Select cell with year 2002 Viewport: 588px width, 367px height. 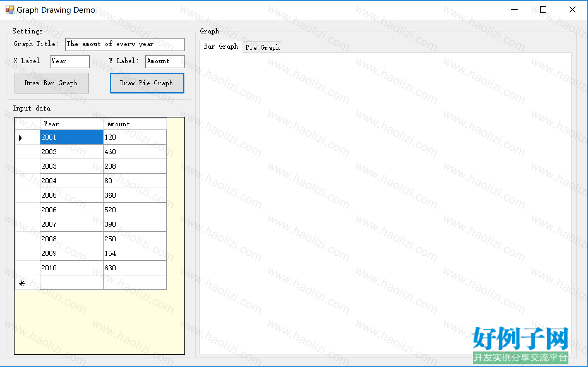(72, 152)
